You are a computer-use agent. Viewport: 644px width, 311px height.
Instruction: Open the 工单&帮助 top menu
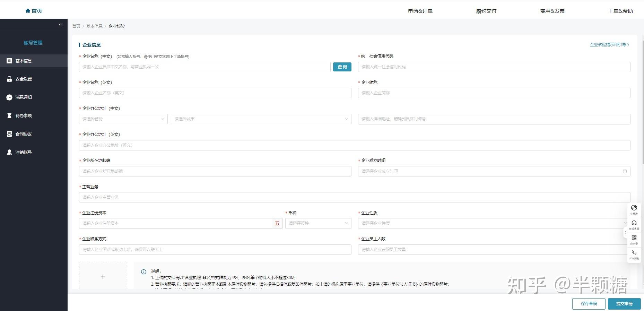[620, 11]
